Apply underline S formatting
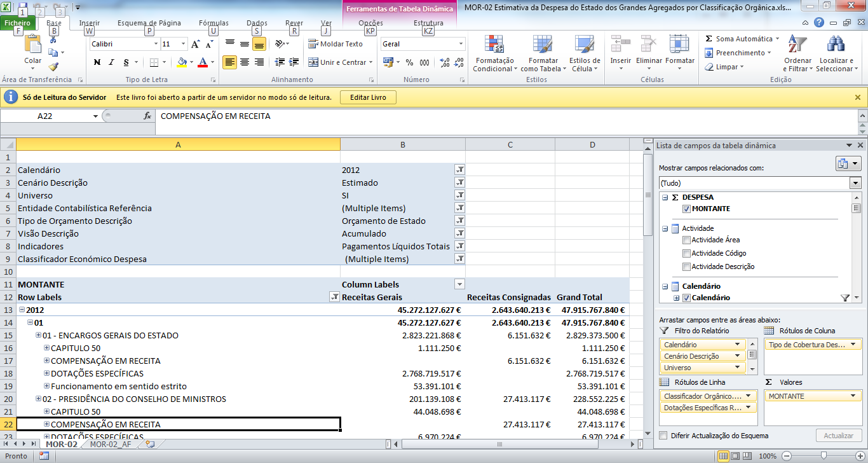868x463 pixels. [126, 62]
